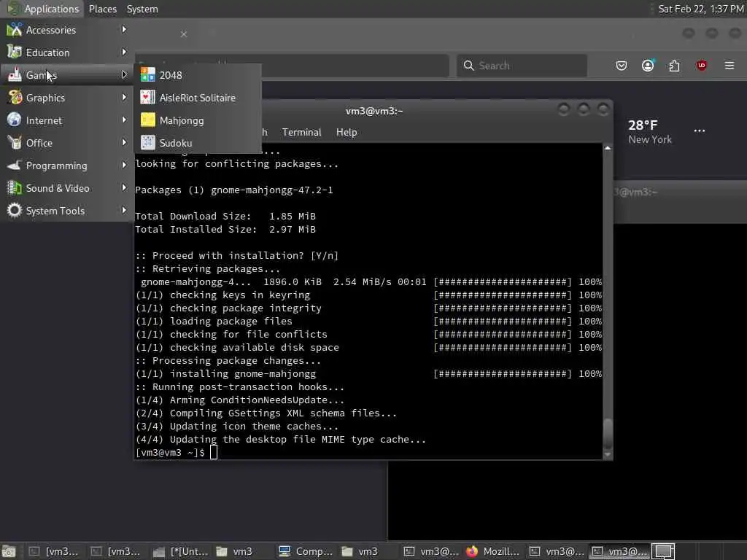Open Save to Pocket in Firefox
Screen dimensions: 747x560
click(x=622, y=66)
